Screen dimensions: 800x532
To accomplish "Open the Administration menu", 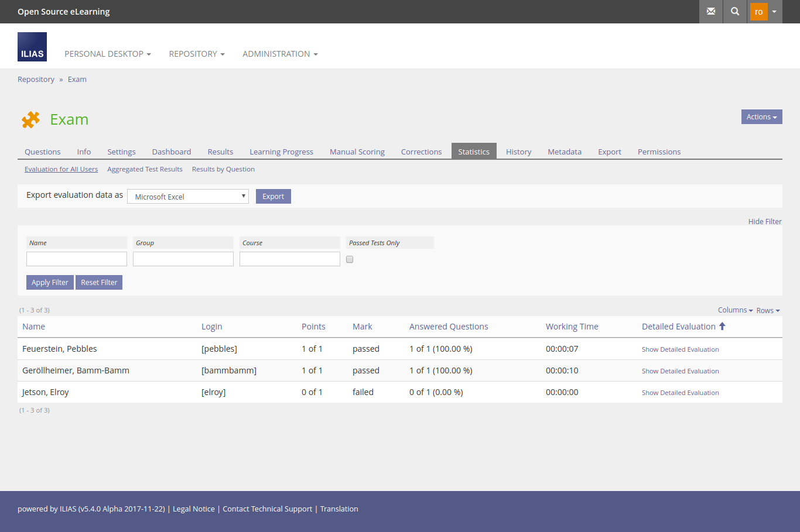I will 280,54.
